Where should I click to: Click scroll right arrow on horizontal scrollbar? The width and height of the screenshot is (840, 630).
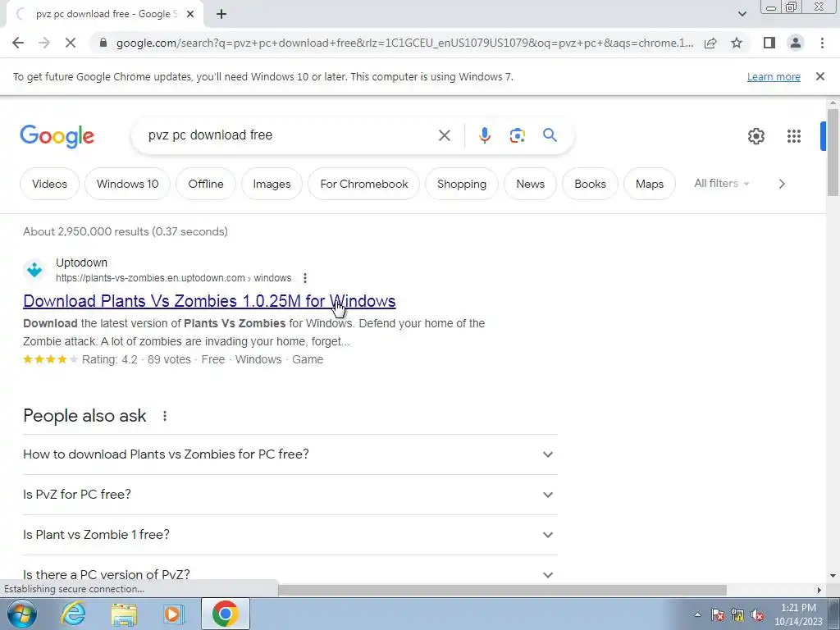pyautogui.click(x=819, y=590)
